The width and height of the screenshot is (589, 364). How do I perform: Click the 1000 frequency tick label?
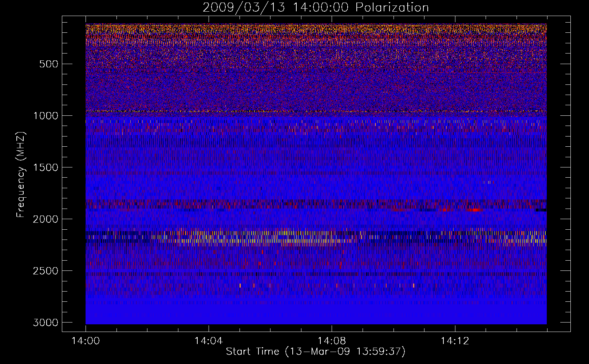click(46, 116)
